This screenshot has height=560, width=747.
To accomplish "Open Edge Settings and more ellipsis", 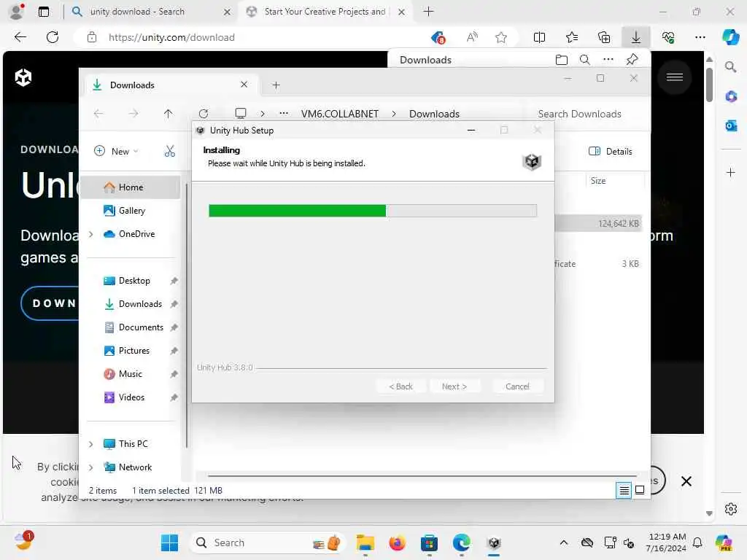I will click(700, 37).
